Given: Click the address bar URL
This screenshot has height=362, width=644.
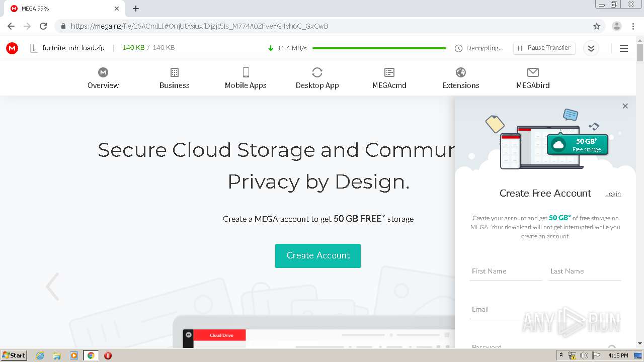Looking at the screenshot, I should click(x=199, y=26).
